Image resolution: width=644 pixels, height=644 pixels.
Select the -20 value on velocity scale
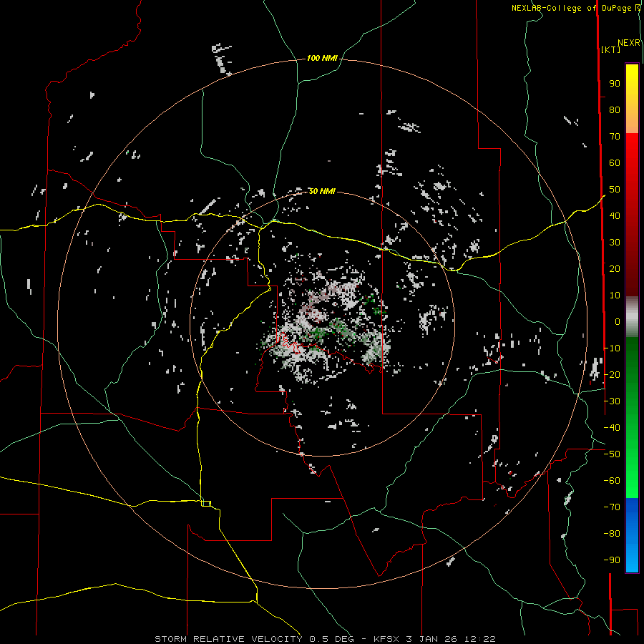(x=612, y=375)
